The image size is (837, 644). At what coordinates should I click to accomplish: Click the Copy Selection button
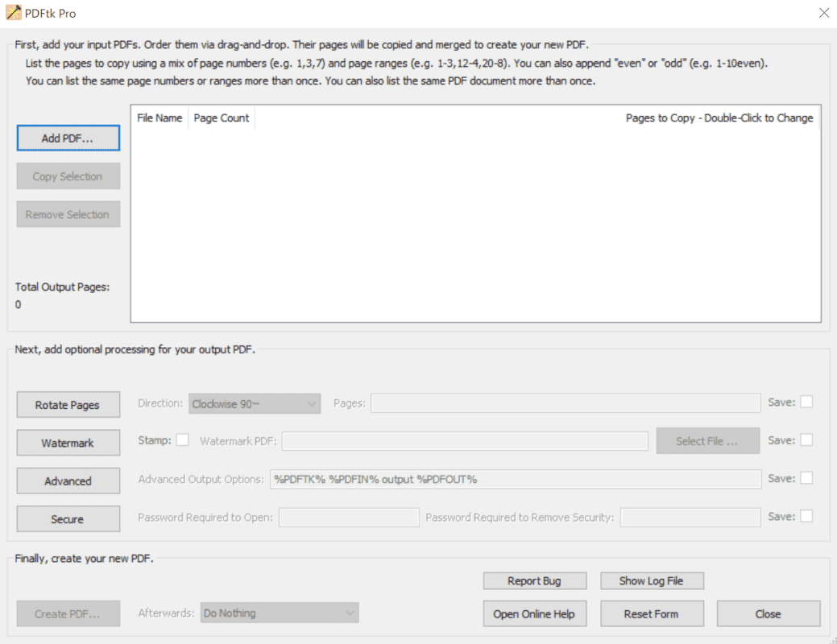point(68,176)
